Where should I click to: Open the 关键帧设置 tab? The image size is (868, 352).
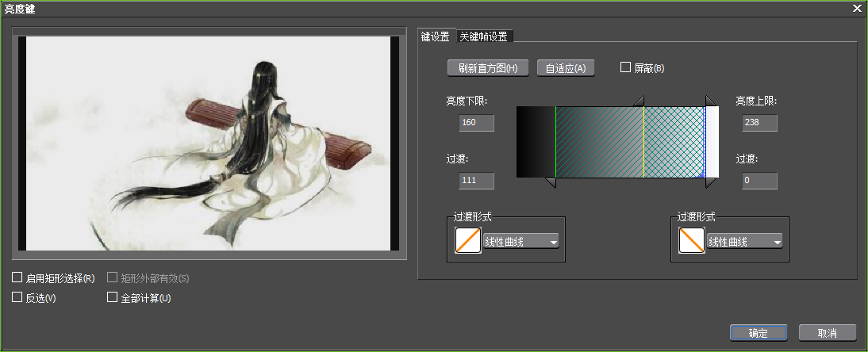tap(483, 36)
